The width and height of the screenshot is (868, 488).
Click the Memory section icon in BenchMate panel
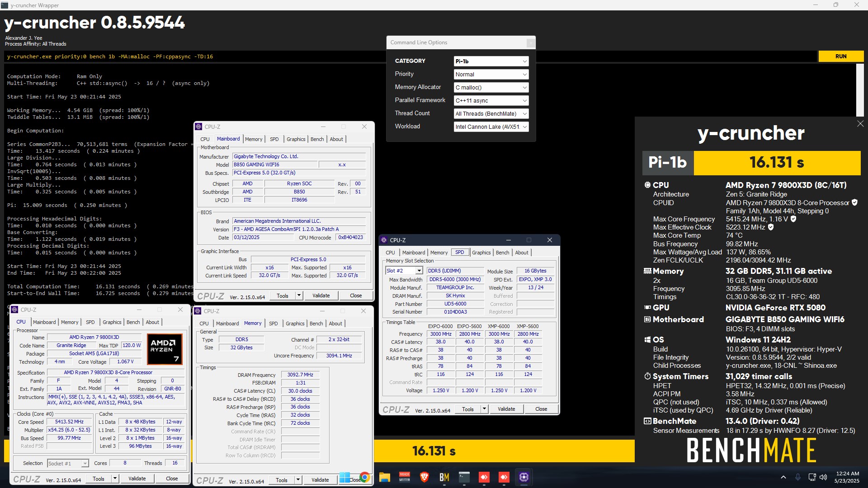(x=647, y=271)
